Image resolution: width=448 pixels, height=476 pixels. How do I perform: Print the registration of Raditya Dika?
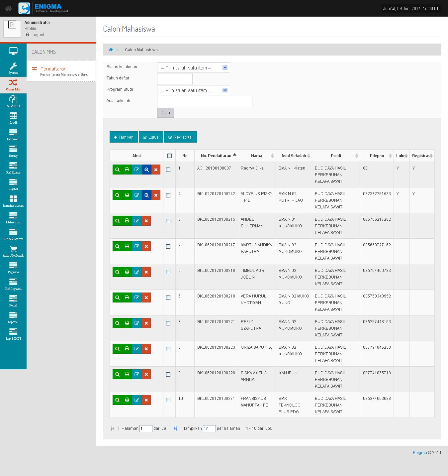pyautogui.click(x=127, y=170)
